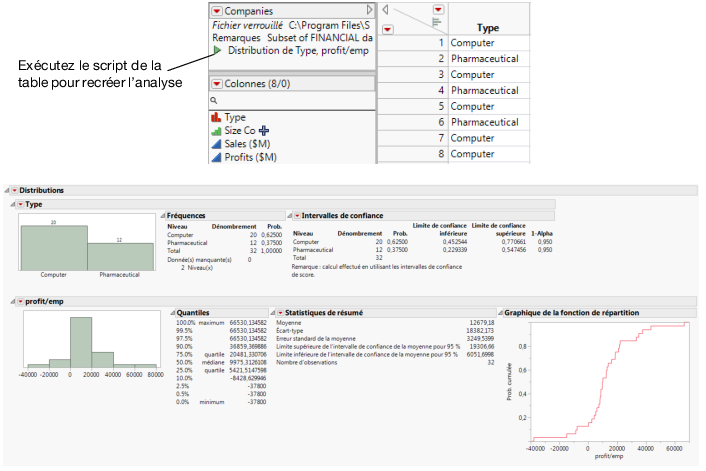Viewport: 706px width, 471px height.
Task: Click the green header graph icon in grid corner
Action: [x=436, y=22]
